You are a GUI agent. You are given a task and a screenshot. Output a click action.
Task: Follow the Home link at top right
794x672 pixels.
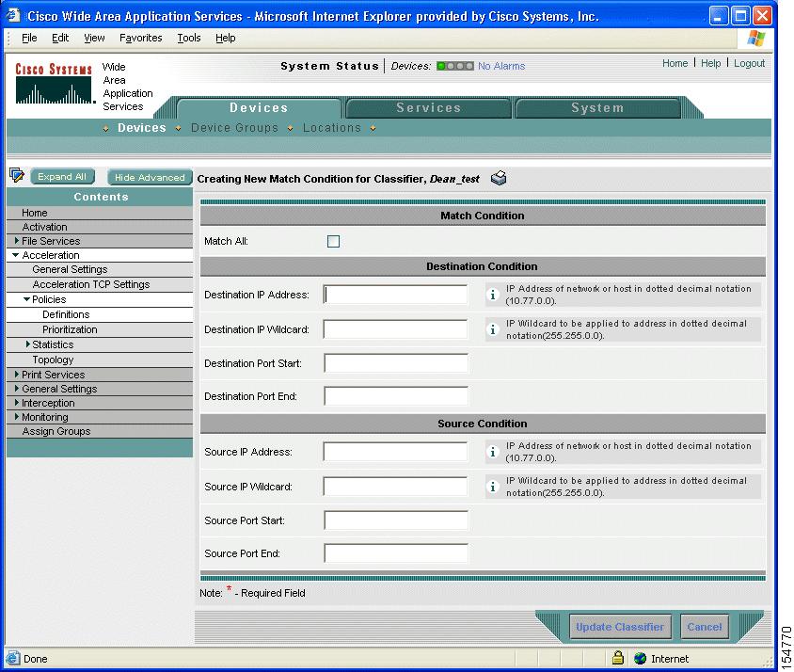[675, 63]
